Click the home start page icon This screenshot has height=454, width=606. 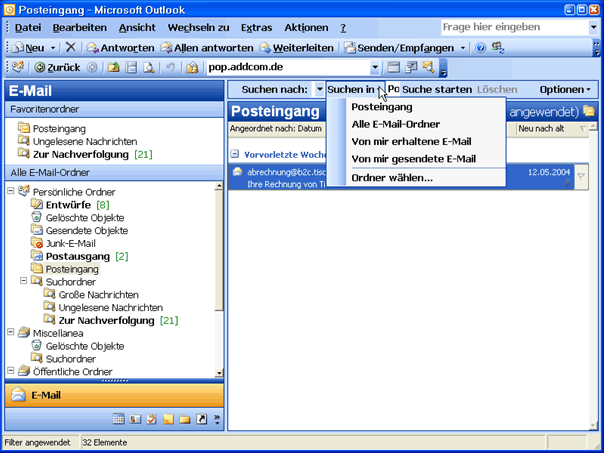192,68
